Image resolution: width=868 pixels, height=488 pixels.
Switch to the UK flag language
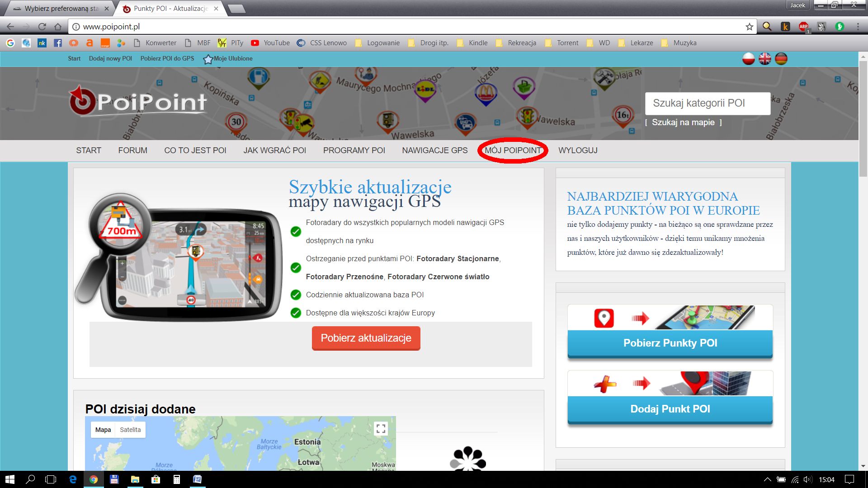point(765,59)
